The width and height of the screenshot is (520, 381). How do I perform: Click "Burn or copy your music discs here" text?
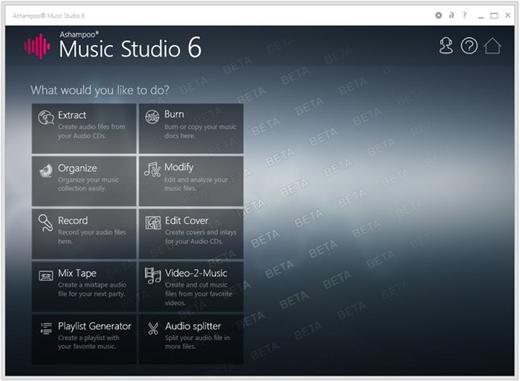click(x=200, y=131)
